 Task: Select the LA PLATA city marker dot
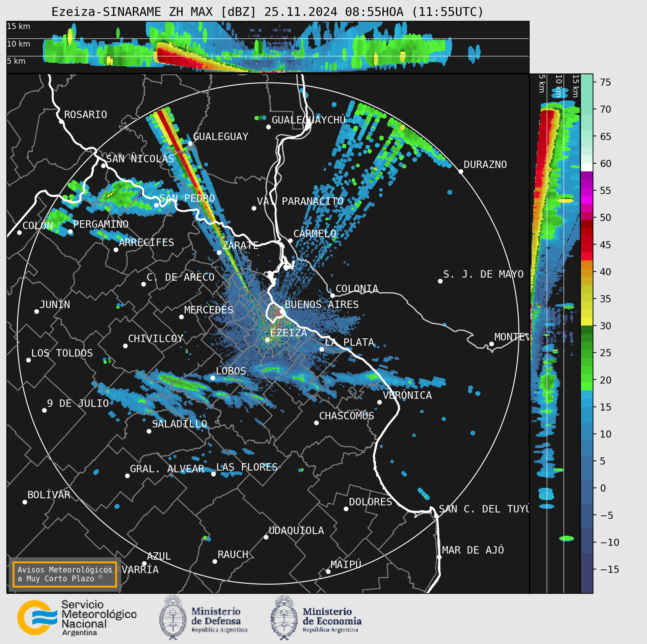click(x=322, y=349)
